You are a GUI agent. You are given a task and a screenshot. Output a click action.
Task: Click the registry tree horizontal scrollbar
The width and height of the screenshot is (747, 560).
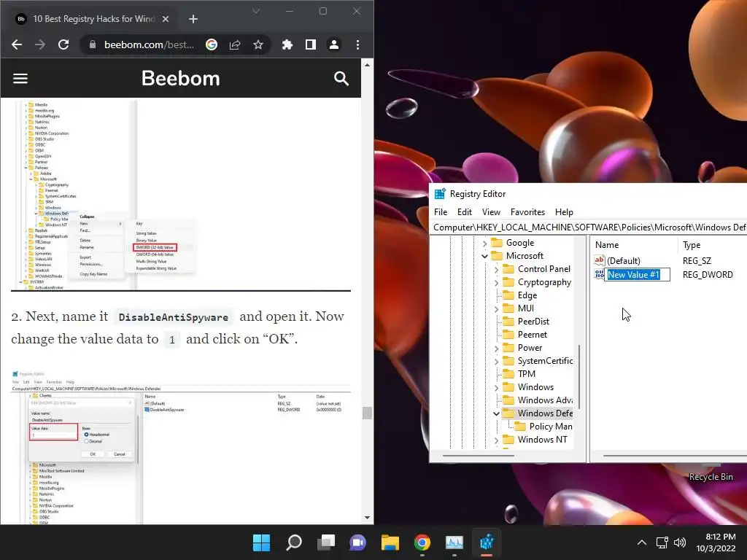click(x=478, y=456)
